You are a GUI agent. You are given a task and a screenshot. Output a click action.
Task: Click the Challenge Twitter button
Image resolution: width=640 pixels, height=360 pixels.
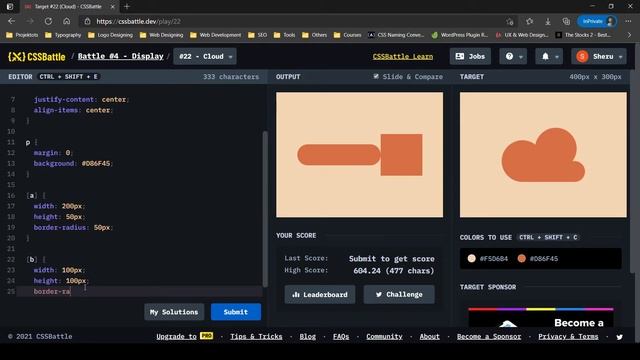[399, 294]
